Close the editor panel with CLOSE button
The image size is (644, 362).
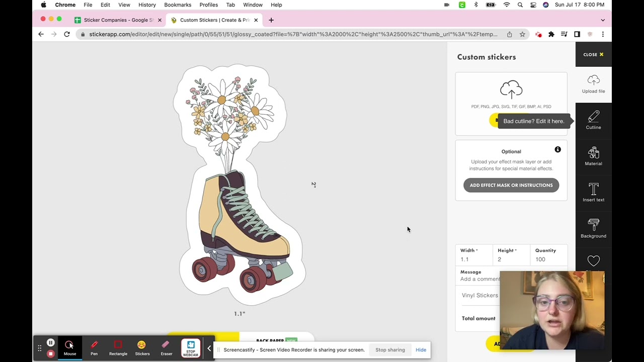tap(593, 54)
